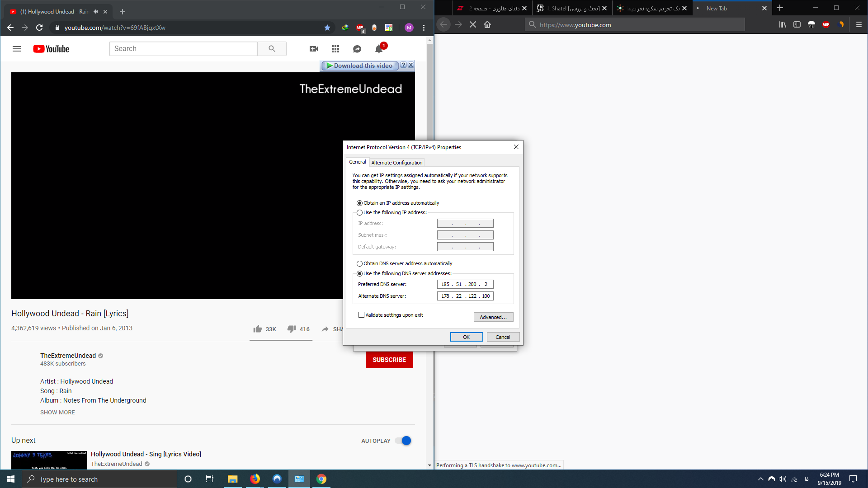The image size is (868, 488).
Task: Open the YouTube hamburger guide menu
Action: [x=17, y=49]
